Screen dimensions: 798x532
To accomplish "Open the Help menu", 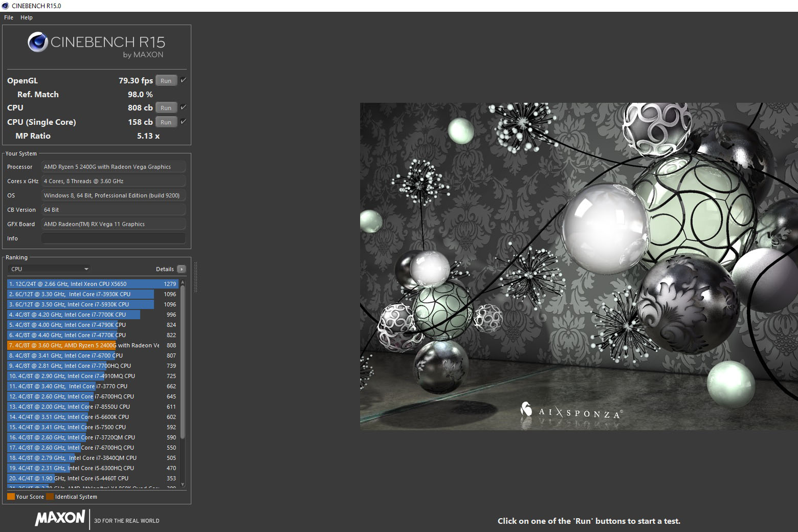I will (27, 17).
